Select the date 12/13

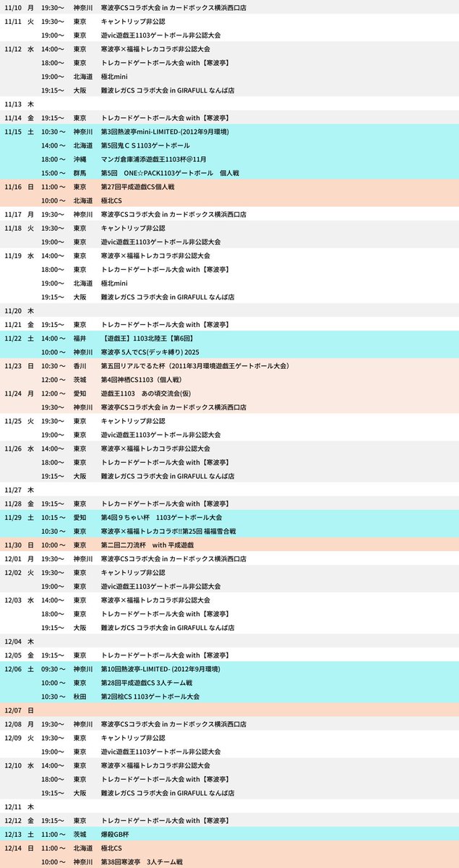click(13, 834)
